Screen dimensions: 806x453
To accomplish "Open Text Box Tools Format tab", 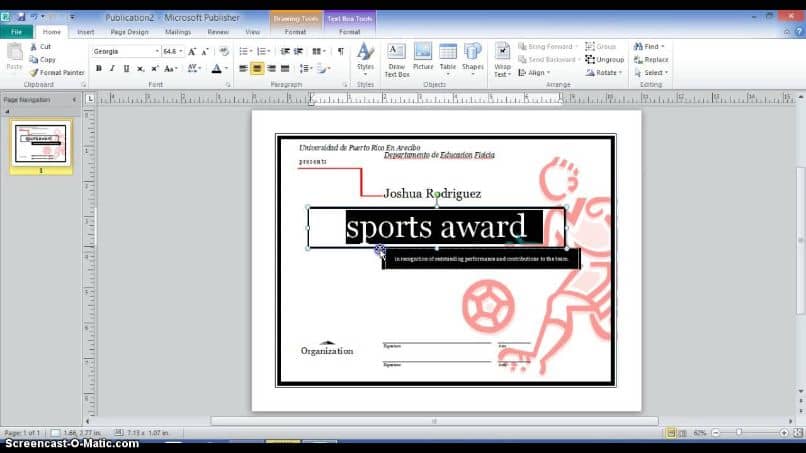I will (350, 32).
